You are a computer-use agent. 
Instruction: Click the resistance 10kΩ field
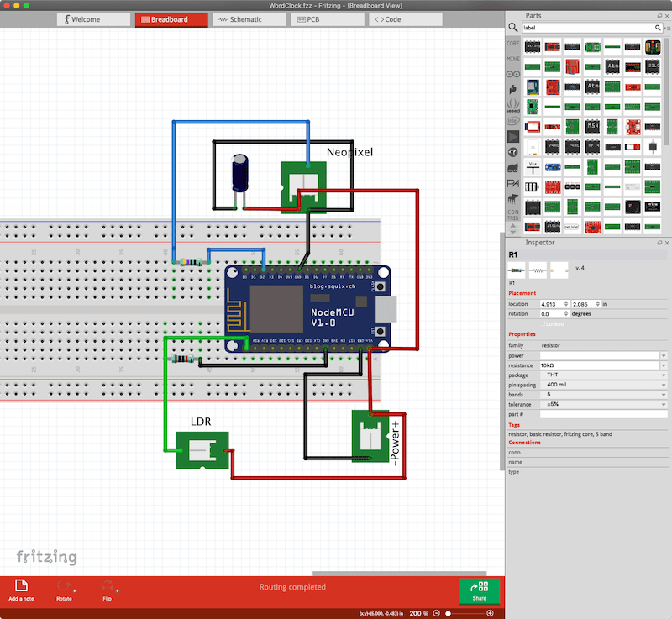coord(600,365)
